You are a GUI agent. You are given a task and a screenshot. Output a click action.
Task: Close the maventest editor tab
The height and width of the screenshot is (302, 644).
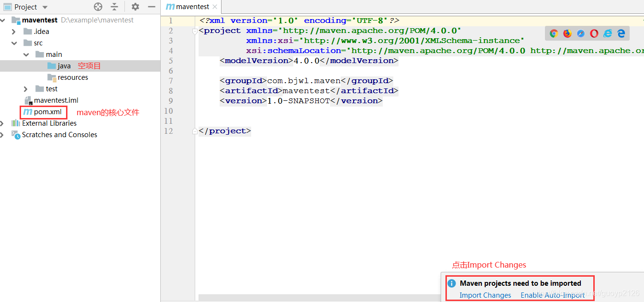click(x=215, y=7)
